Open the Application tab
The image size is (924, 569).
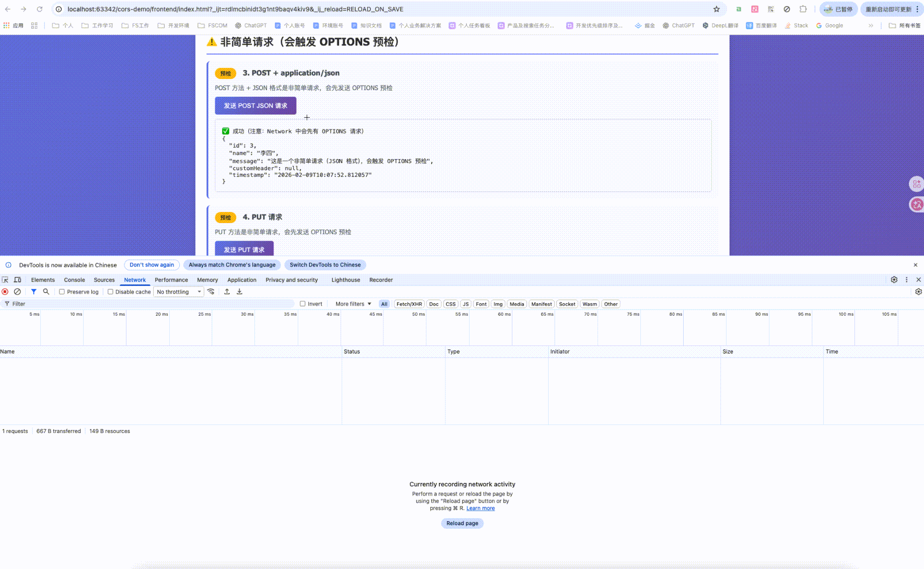[x=242, y=279]
